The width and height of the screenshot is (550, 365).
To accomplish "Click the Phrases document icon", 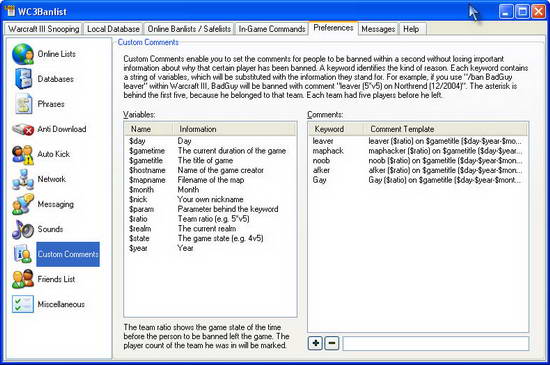I will point(24,104).
